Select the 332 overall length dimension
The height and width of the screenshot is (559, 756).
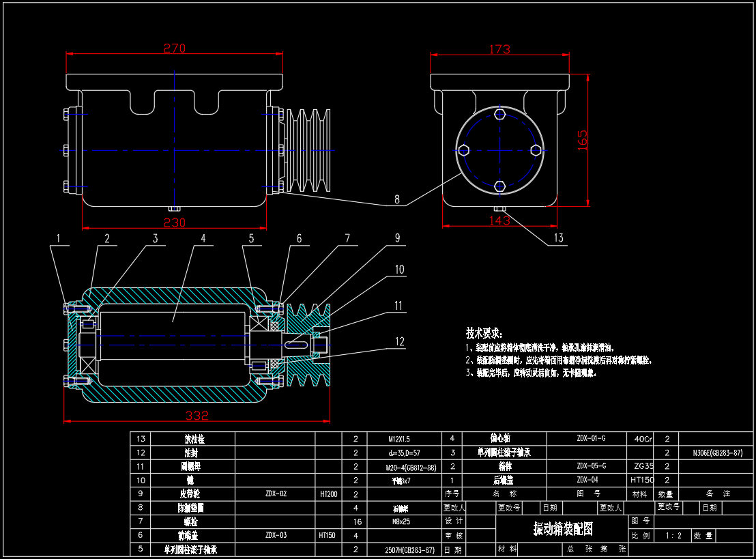[197, 415]
